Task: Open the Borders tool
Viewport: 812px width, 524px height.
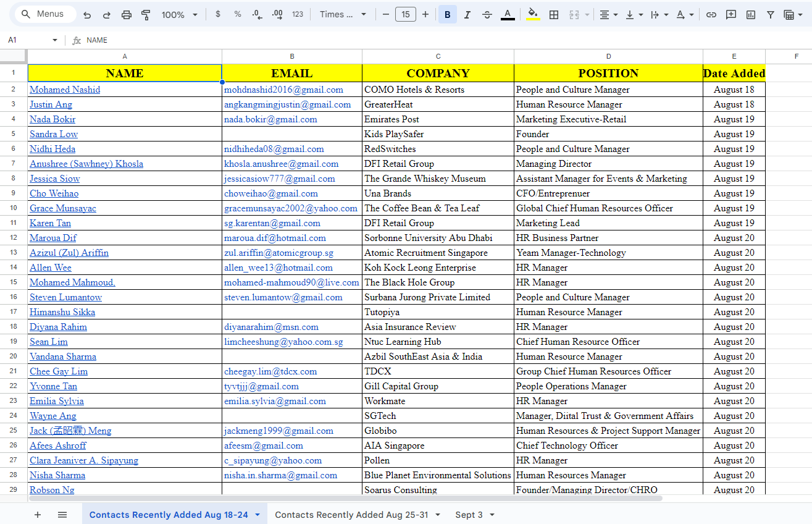Action: pyautogui.click(x=554, y=15)
